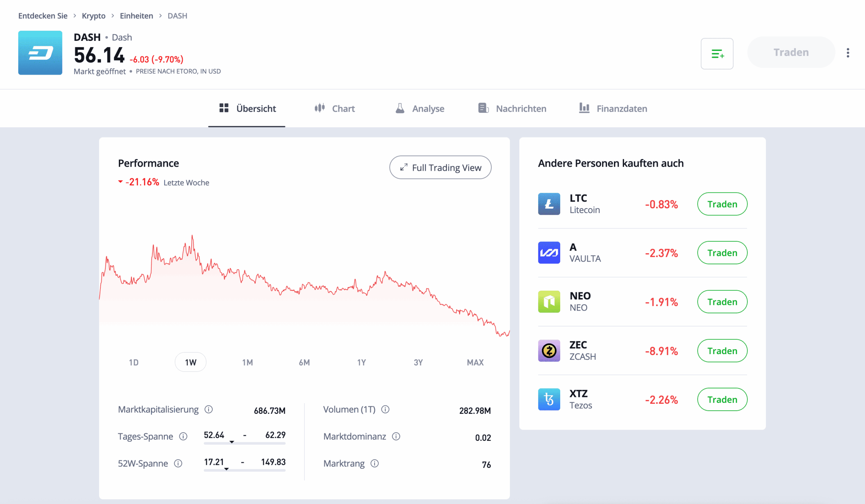Click the -21.16% weekly performance value
865x504 pixels.
[142, 182]
